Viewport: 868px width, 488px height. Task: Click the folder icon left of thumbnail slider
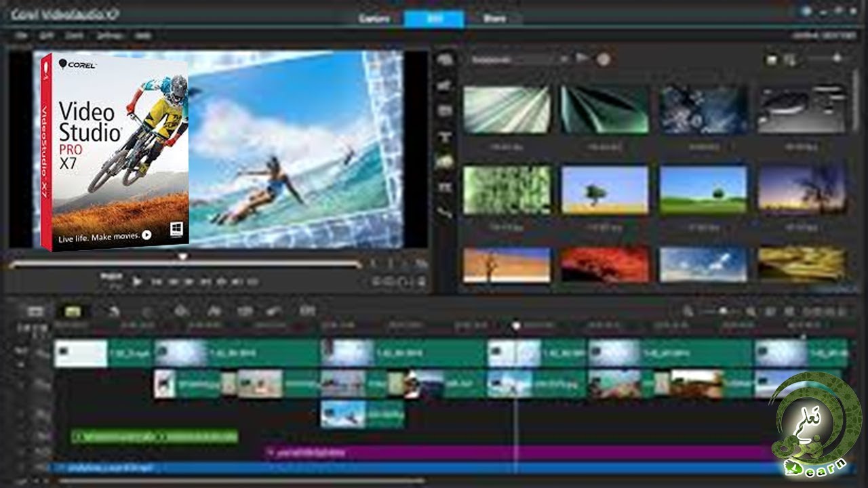772,60
